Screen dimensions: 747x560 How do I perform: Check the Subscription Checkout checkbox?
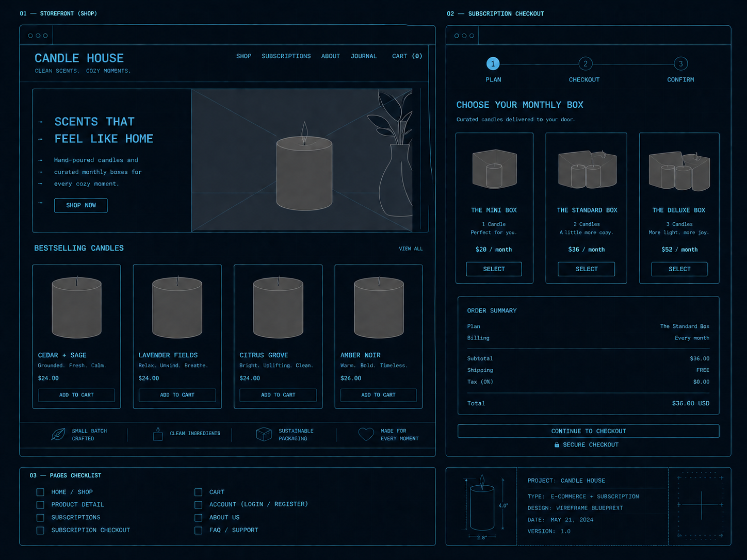coord(40,530)
